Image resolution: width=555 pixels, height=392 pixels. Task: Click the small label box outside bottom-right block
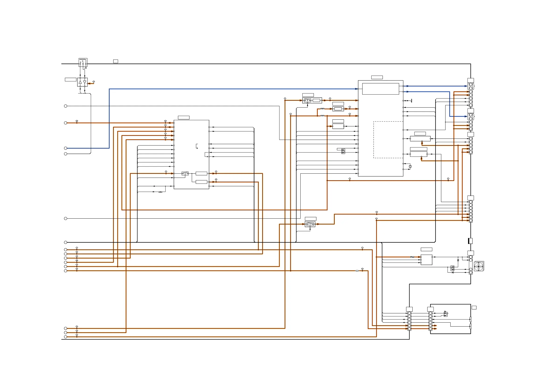474,308
